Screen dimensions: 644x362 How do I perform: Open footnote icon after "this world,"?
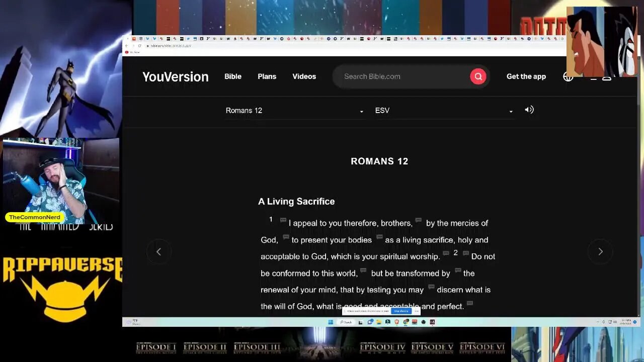[363, 270]
